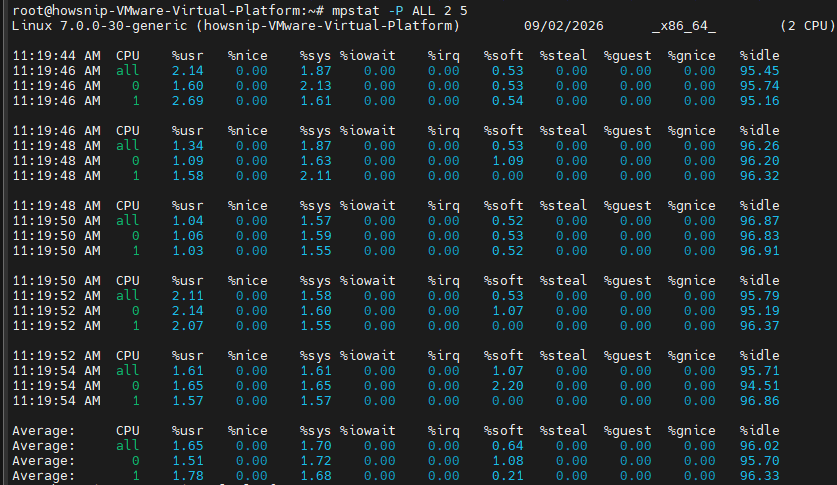Select the kernel version "Linux 7.0.0-30-generic"
This screenshot has height=485, width=837.
[x=100, y=26]
